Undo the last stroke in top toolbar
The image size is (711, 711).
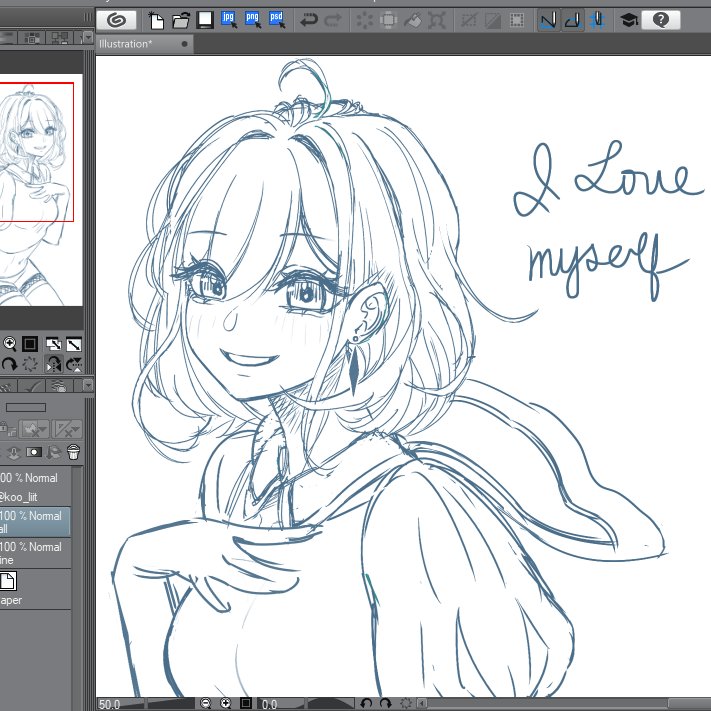tap(309, 20)
